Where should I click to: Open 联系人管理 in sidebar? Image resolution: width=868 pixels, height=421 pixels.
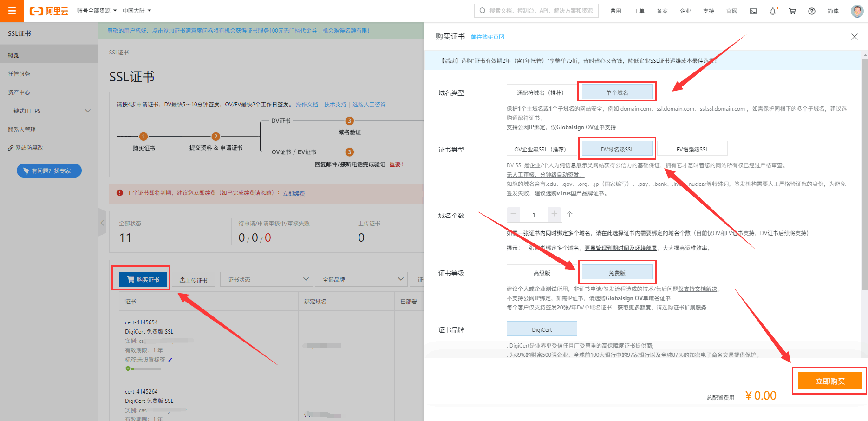coord(49,130)
